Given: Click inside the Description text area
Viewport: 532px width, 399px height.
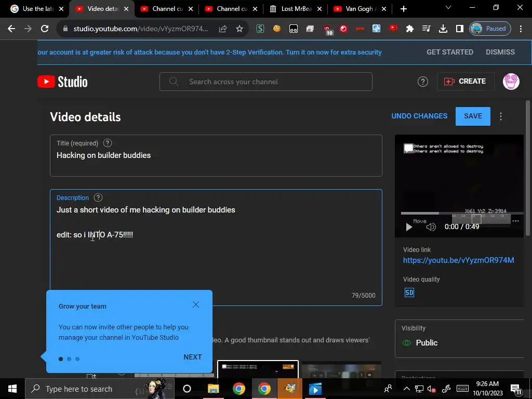Looking at the screenshot, I should point(216,248).
